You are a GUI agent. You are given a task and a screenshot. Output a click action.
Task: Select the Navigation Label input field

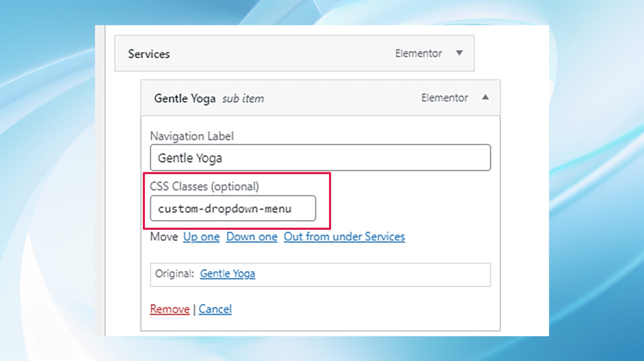coord(320,158)
